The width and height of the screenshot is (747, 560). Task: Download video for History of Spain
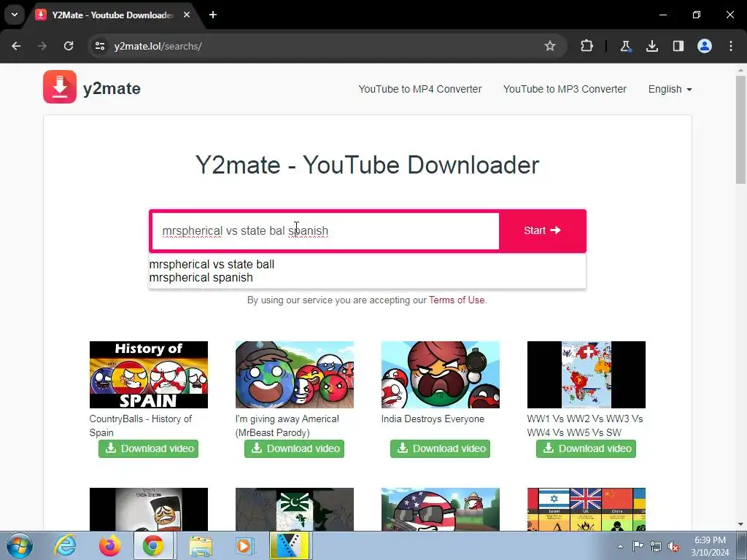(149, 448)
